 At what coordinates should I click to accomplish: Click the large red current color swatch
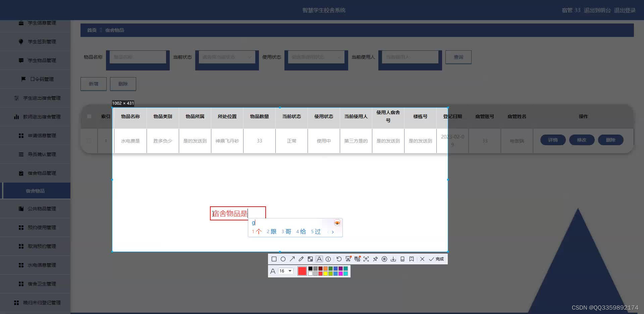click(302, 271)
